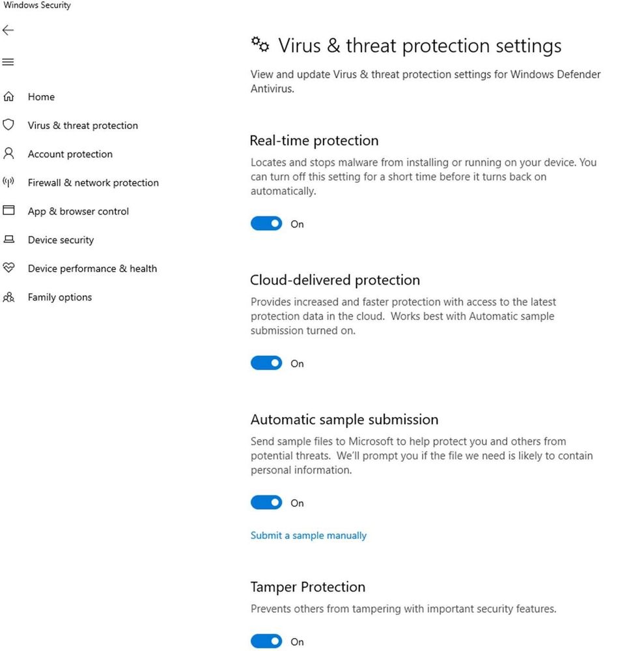Click the Windows Security title bar text
Image resolution: width=644 pixels, height=651 pixels.
(37, 5)
